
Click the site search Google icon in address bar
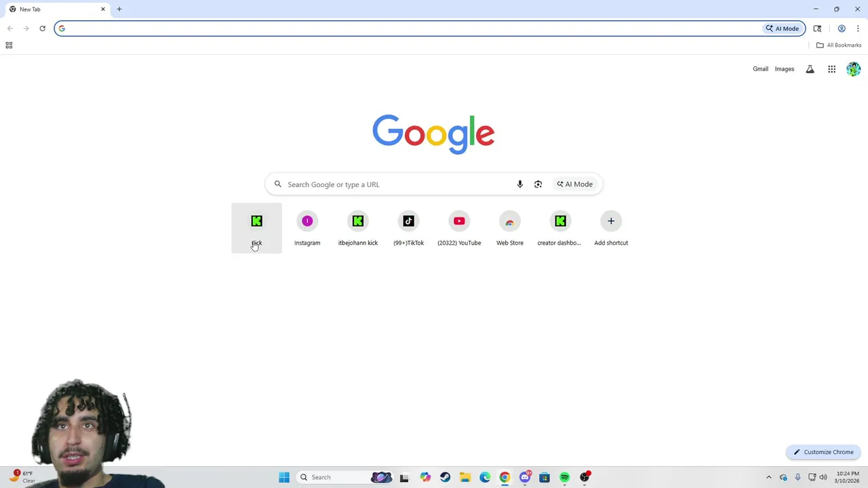pyautogui.click(x=62, y=28)
